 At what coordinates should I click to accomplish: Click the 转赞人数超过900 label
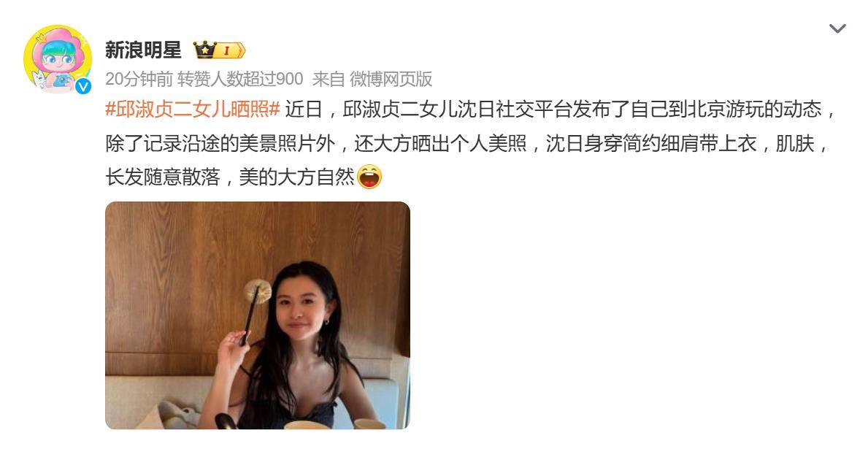[240, 79]
